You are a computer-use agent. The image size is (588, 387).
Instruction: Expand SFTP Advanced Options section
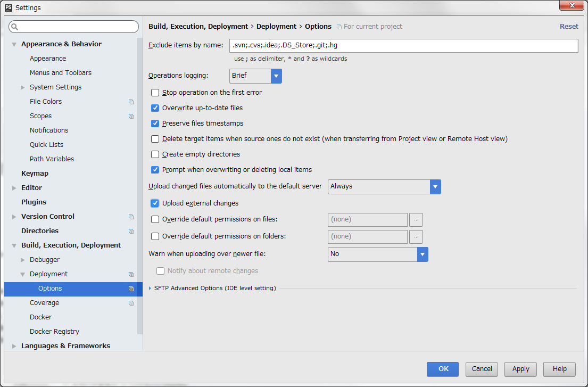(151, 289)
